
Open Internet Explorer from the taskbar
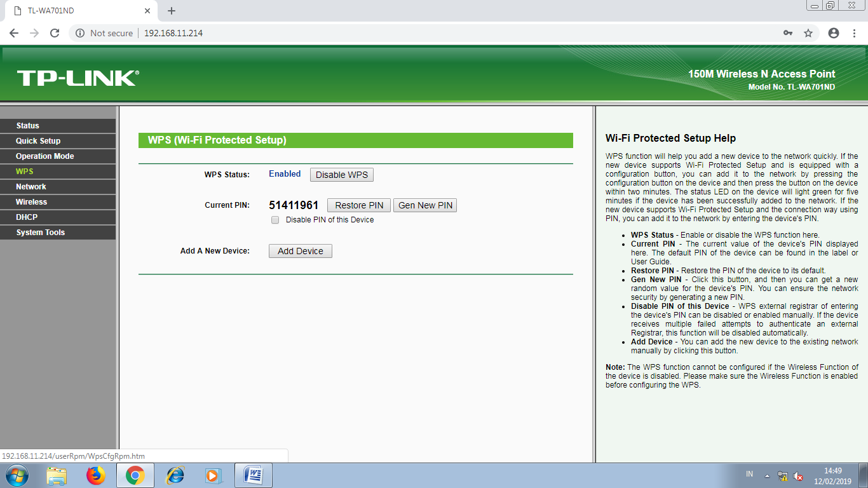point(174,475)
